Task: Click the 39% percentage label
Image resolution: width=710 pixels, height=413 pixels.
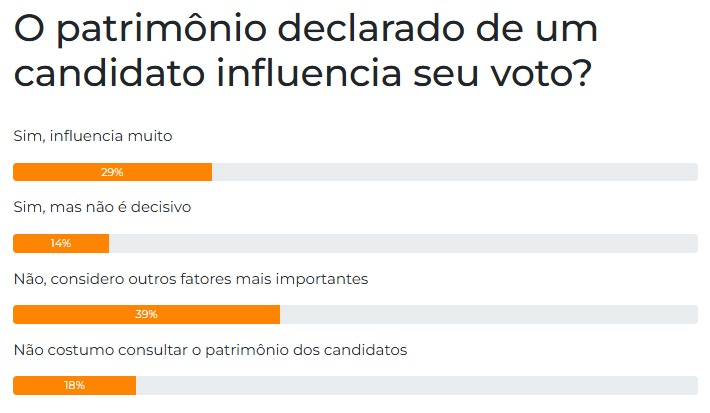Action: point(146,314)
